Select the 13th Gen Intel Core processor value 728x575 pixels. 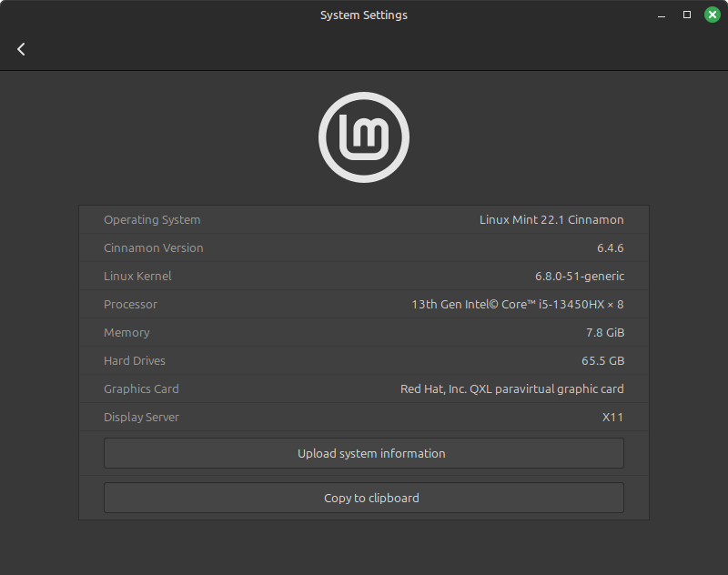(517, 304)
